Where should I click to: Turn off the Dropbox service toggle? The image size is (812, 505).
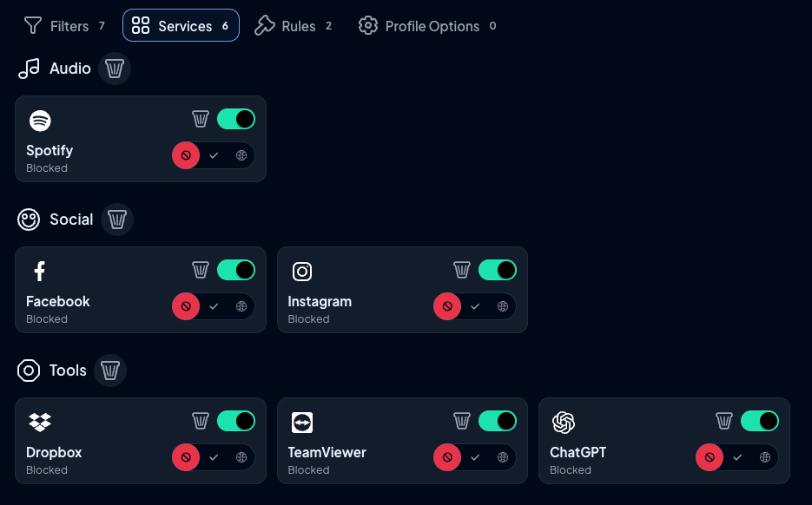tap(236, 421)
